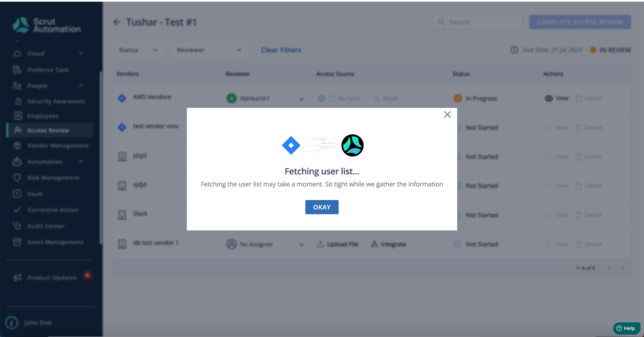Select Access Review in the sidebar
Screen dimensions: 644x337
coord(50,130)
